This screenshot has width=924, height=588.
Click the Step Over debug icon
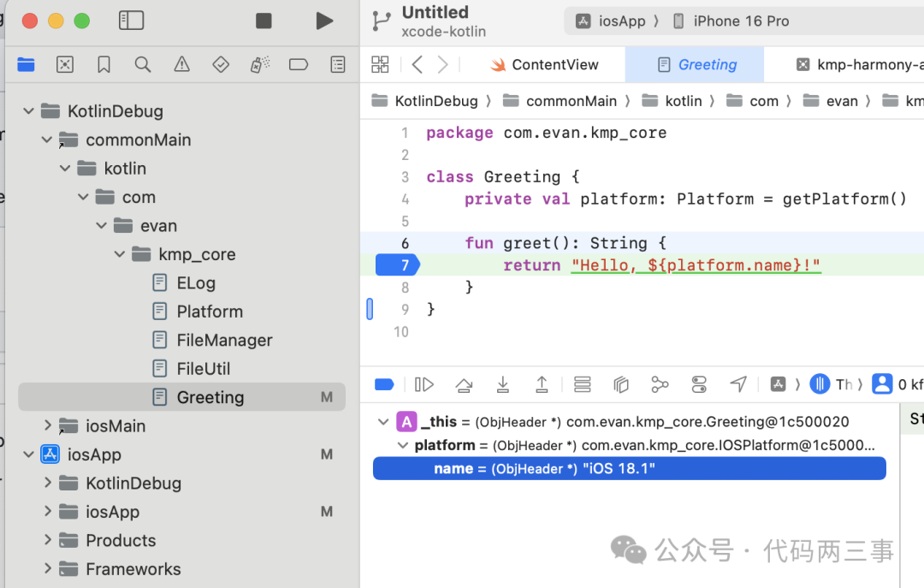(x=464, y=384)
